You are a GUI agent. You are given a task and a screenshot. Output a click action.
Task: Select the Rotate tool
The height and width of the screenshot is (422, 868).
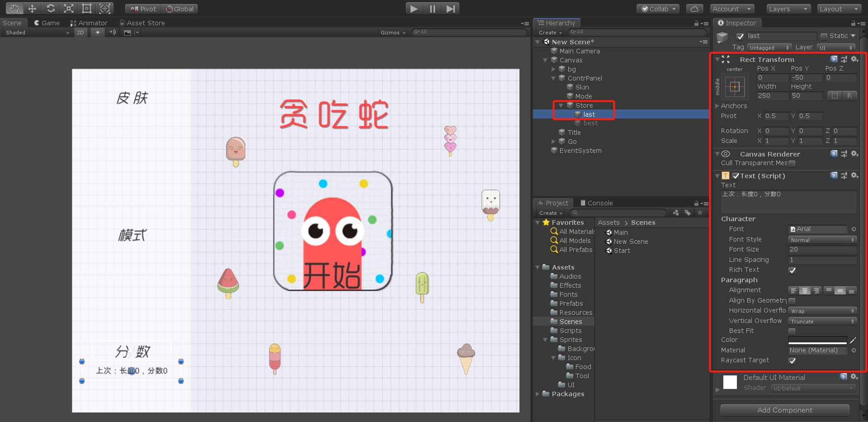(51, 9)
